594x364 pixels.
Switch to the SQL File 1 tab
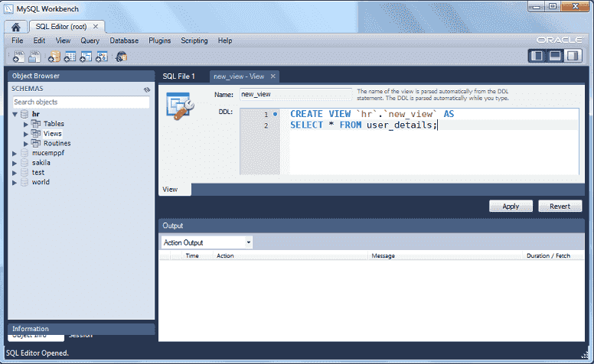179,76
